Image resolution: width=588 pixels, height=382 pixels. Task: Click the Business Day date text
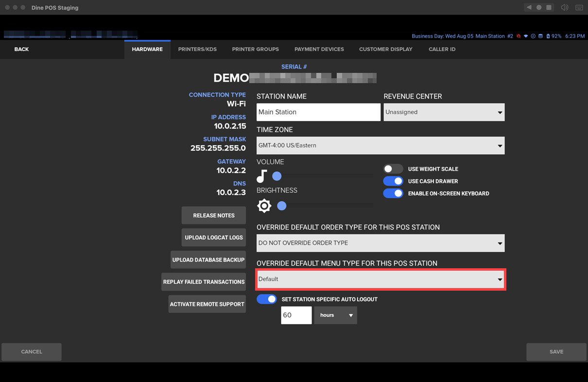click(443, 36)
